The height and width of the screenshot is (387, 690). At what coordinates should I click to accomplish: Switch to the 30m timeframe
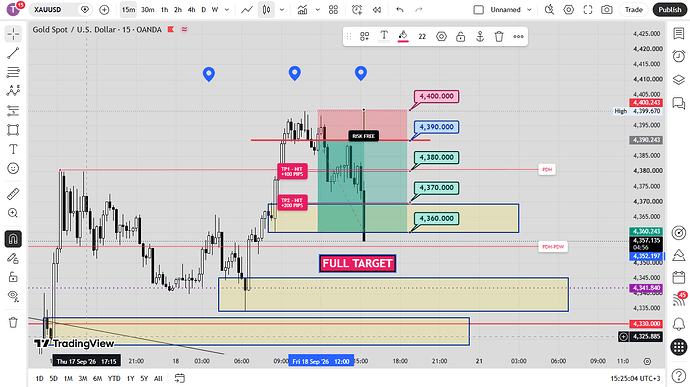147,9
